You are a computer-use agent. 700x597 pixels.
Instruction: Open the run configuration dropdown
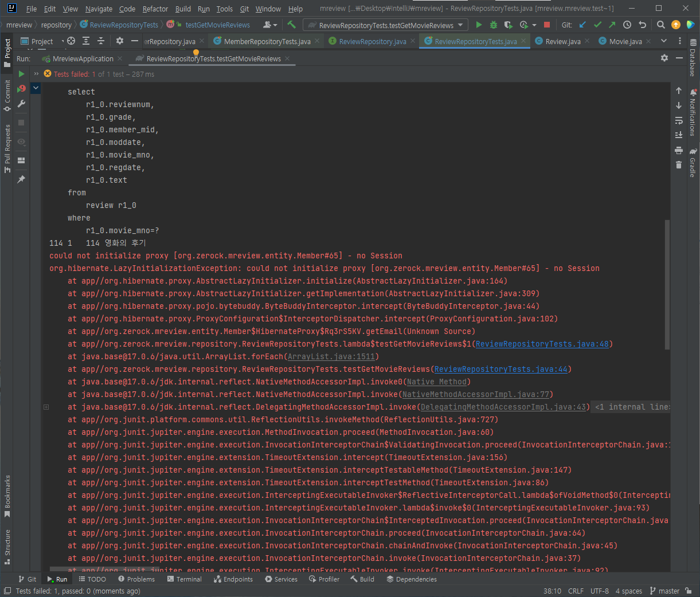[x=385, y=25]
